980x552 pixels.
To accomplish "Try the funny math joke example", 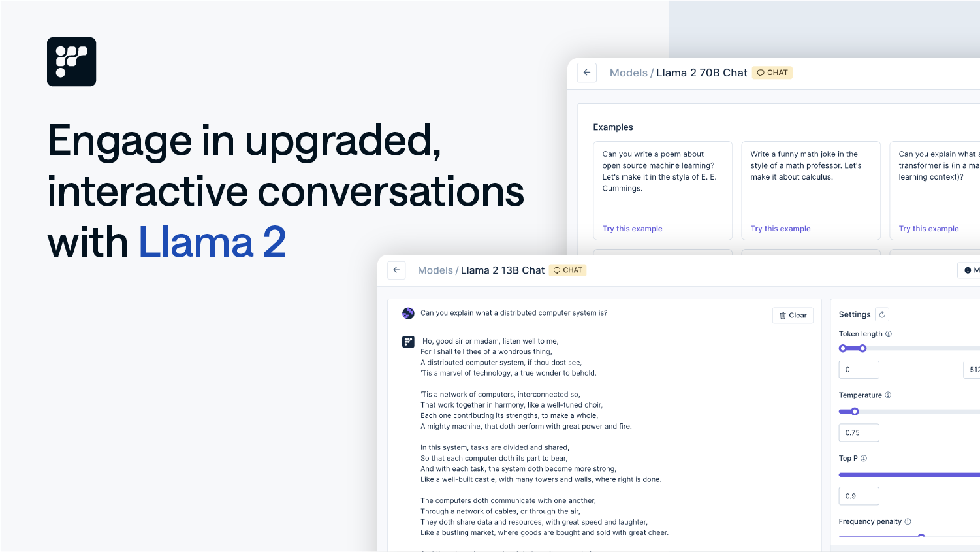I will [x=780, y=229].
